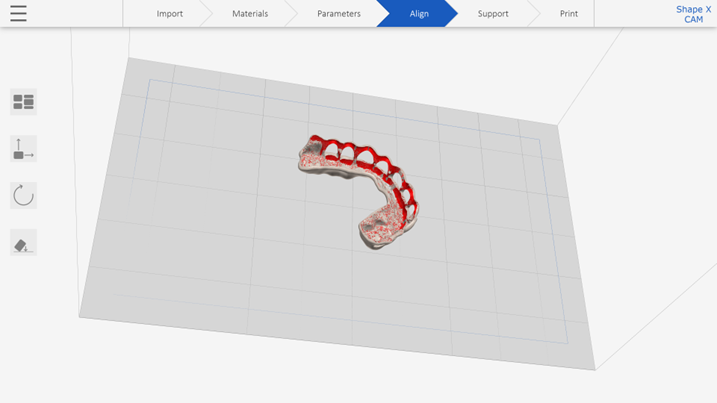This screenshot has height=403, width=717.
Task: Go to the Import step
Action: 169,14
